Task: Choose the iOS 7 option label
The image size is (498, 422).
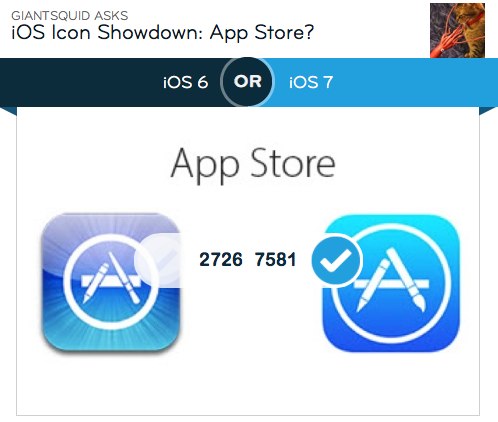Action: [x=311, y=82]
